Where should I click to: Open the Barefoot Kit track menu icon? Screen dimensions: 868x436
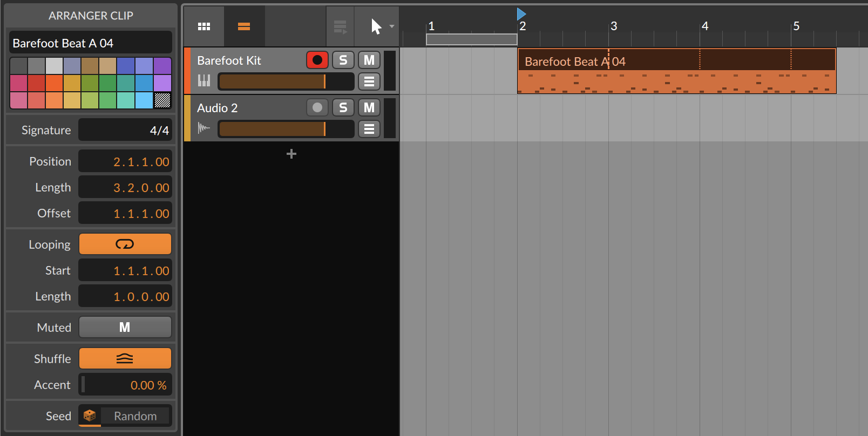(369, 81)
